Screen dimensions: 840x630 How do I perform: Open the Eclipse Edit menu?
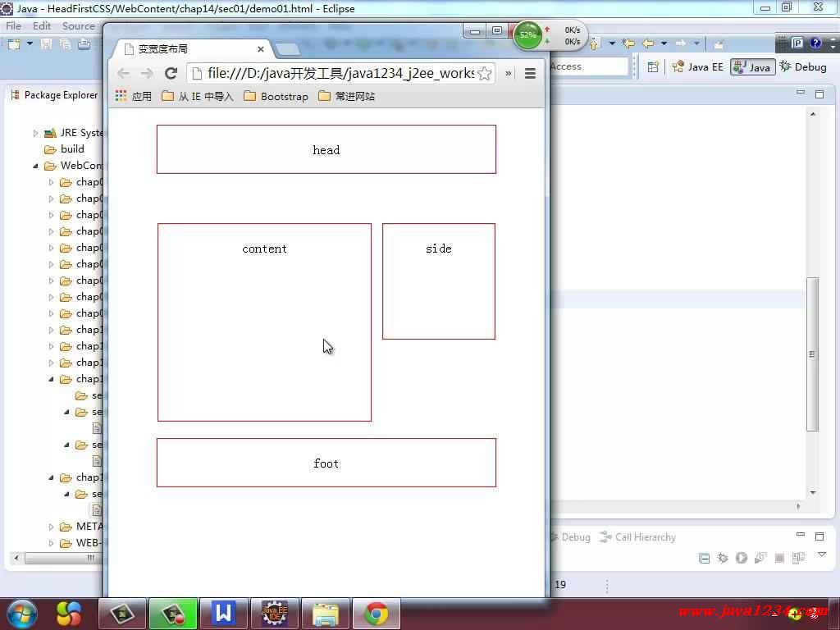click(x=41, y=25)
